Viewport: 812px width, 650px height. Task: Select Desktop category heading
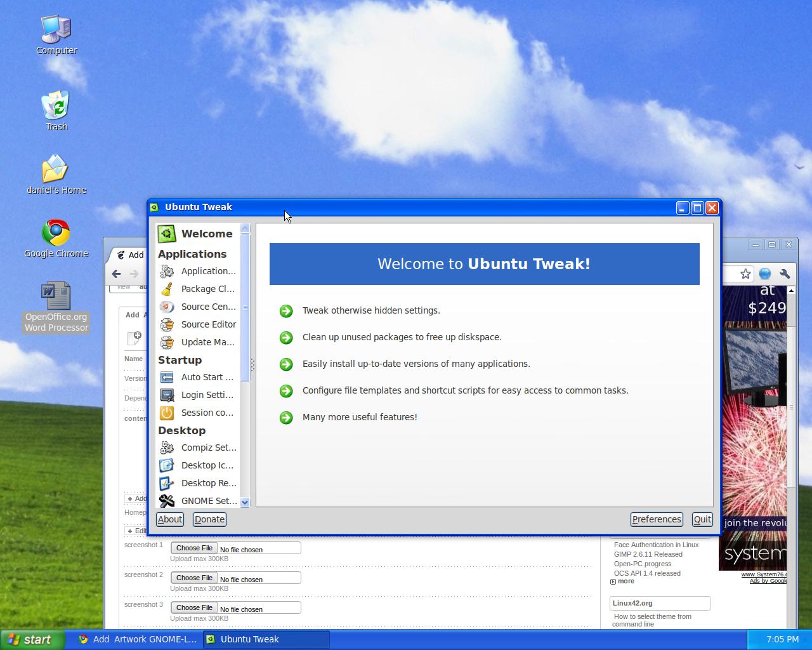(x=181, y=430)
